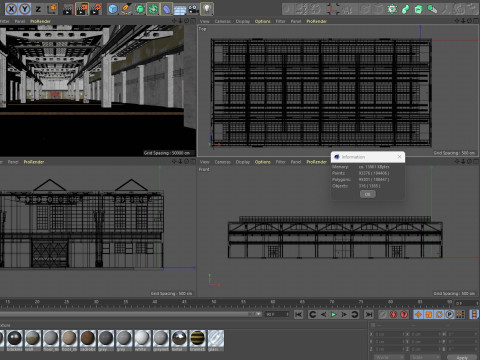
Task: Click the green cube generator icon
Action: click(419, 9)
